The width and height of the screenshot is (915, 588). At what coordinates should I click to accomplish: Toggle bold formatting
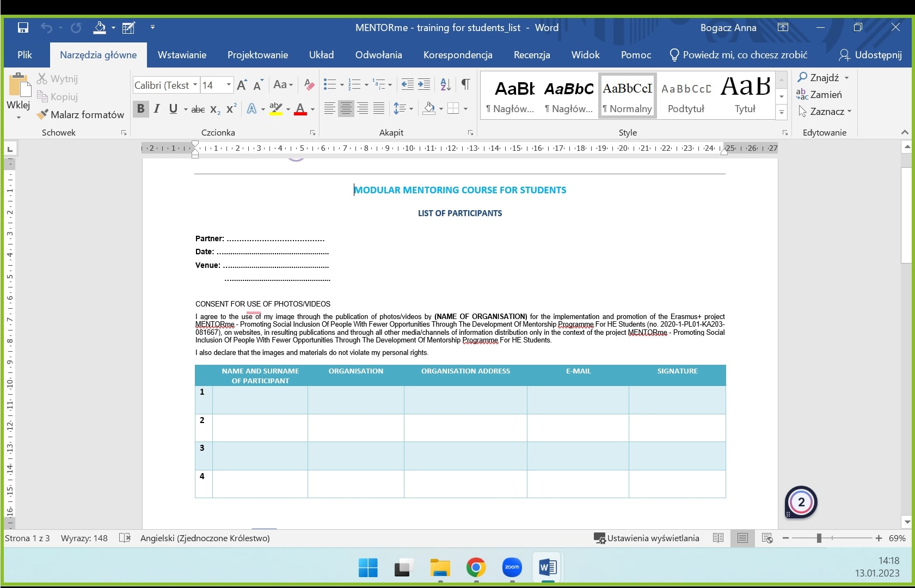pos(141,108)
